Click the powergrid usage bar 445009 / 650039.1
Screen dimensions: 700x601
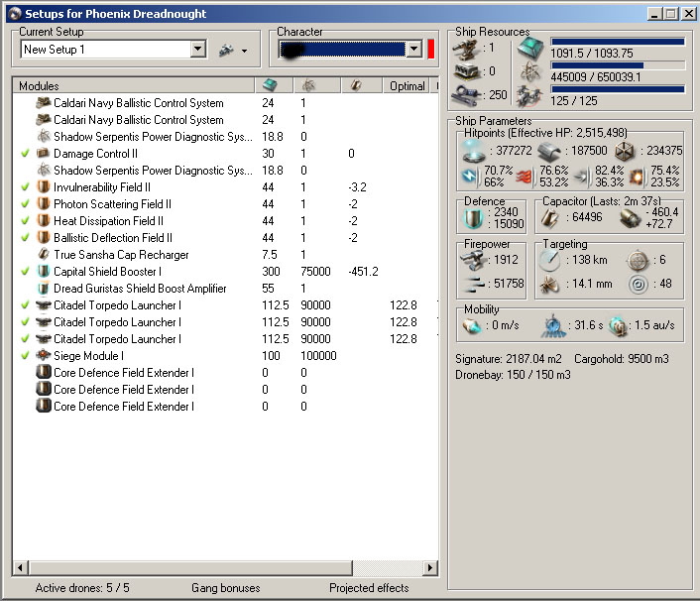click(x=618, y=65)
